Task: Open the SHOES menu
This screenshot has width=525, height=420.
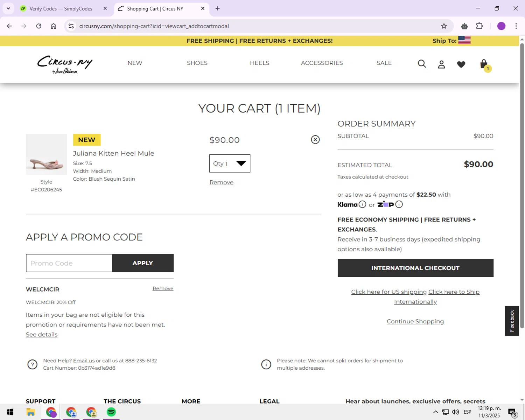Action: point(197,63)
